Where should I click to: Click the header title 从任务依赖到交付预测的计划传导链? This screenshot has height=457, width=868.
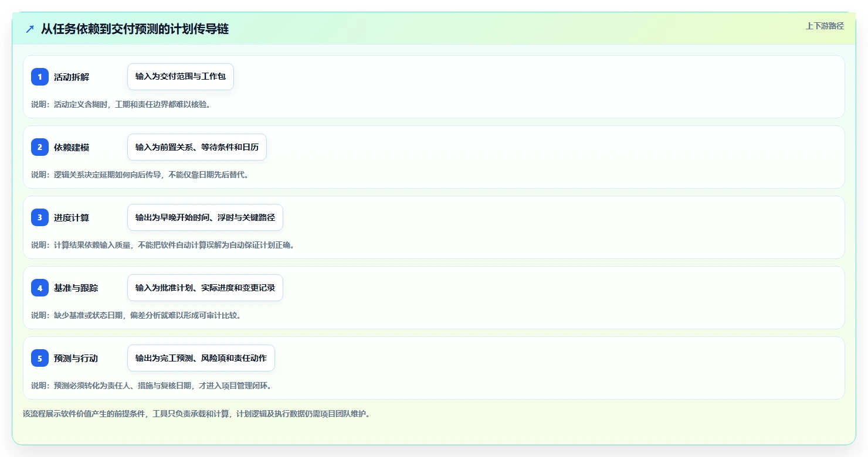coord(135,29)
